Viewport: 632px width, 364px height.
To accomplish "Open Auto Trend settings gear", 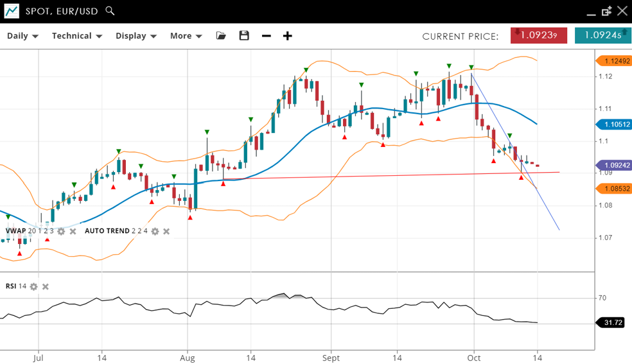I will [155, 231].
